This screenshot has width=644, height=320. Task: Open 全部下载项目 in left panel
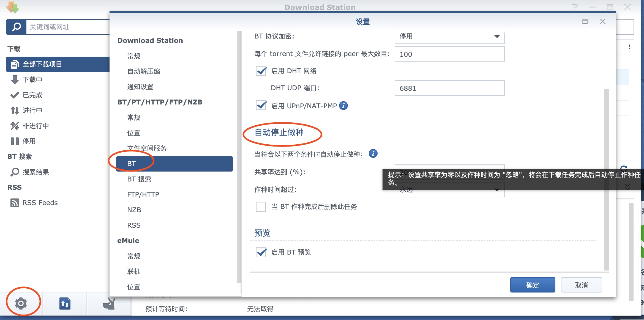[x=58, y=64]
